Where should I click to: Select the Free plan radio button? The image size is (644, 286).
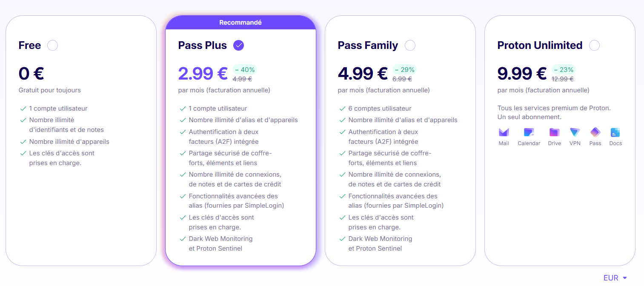[53, 45]
